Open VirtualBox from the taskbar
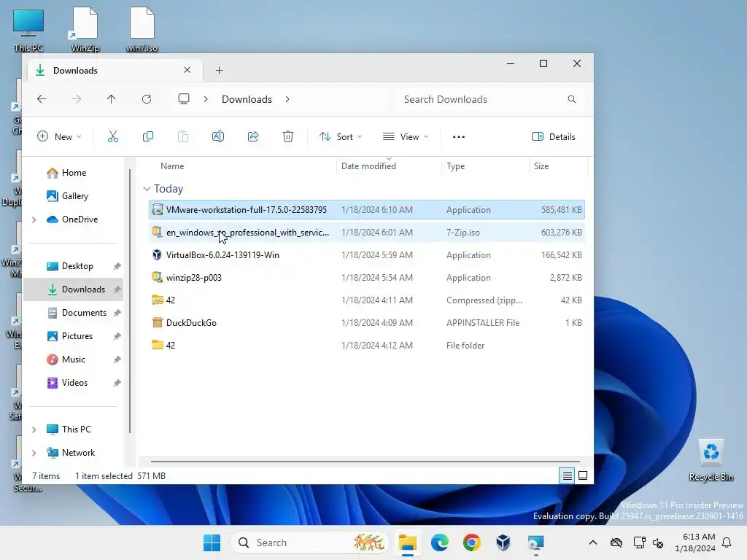The width and height of the screenshot is (747, 560). click(503, 542)
